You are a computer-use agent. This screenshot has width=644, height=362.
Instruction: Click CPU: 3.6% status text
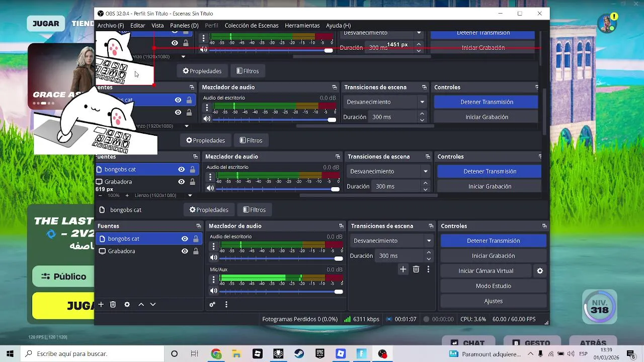click(x=473, y=319)
